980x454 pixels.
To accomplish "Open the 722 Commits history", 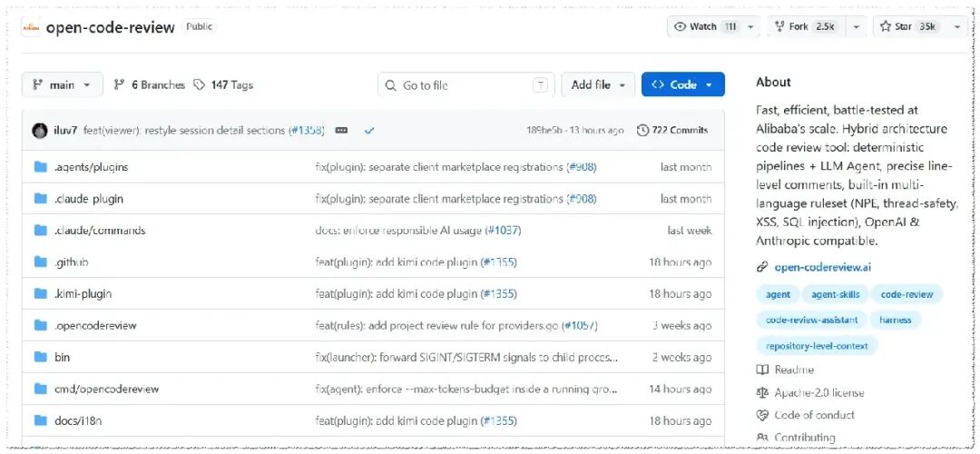I will (671, 131).
